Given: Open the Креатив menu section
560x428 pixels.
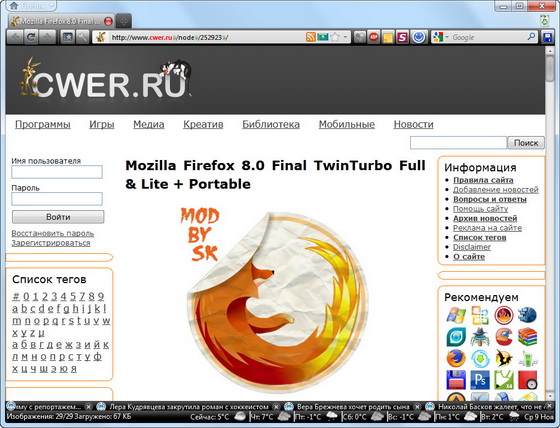Looking at the screenshot, I should [x=203, y=124].
